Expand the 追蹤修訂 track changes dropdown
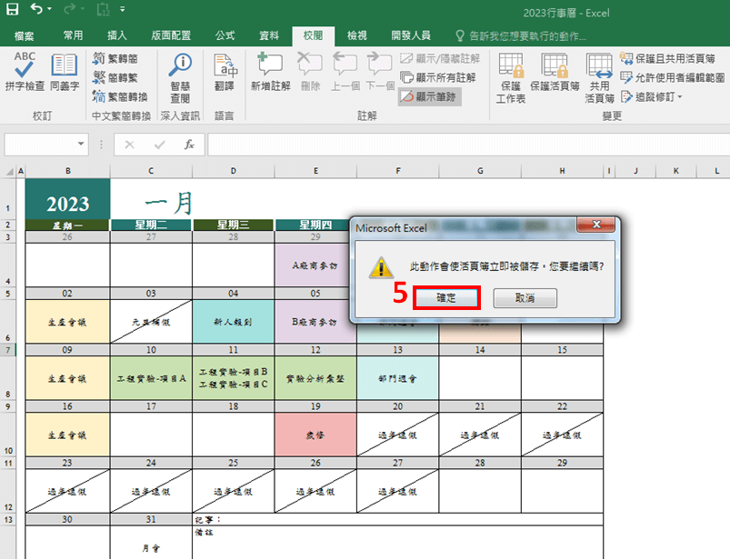730x560 pixels. (x=652, y=96)
